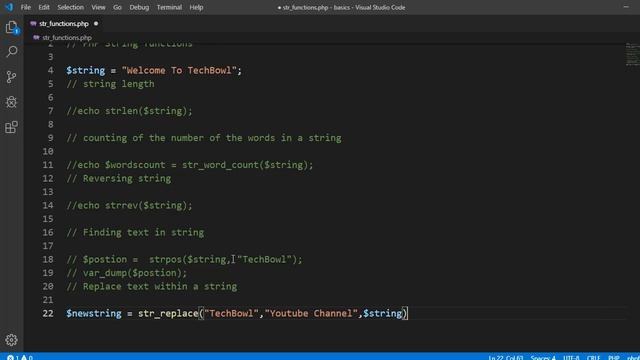Click the $string argument in str_replace call
Image resolution: width=640 pixels, height=360 pixels.
pos(382,313)
